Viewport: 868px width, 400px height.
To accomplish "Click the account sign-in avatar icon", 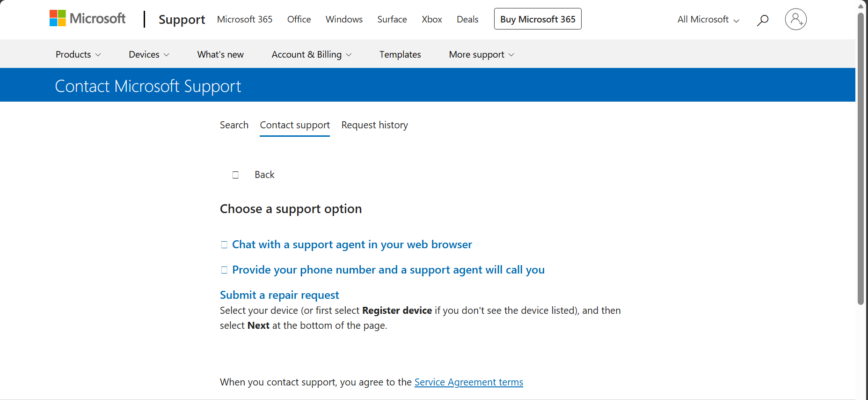I will 795,19.
